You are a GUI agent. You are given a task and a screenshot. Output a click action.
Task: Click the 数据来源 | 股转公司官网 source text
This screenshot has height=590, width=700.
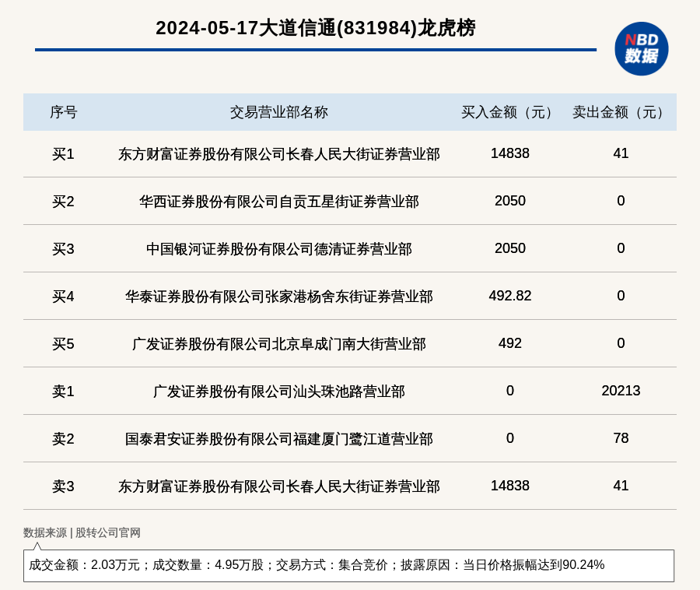point(82,532)
